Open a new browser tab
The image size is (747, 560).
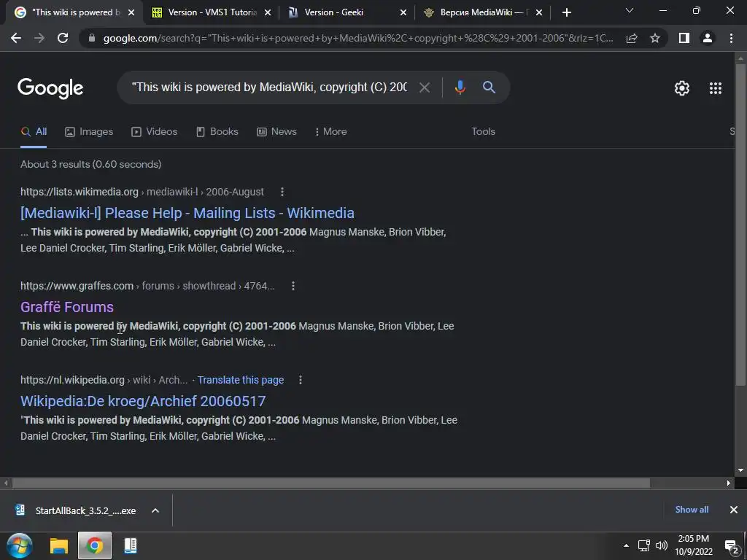coord(566,12)
